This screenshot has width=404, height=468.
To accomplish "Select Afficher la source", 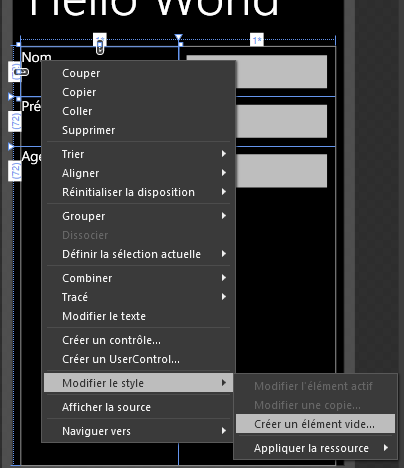I will pos(138,407).
